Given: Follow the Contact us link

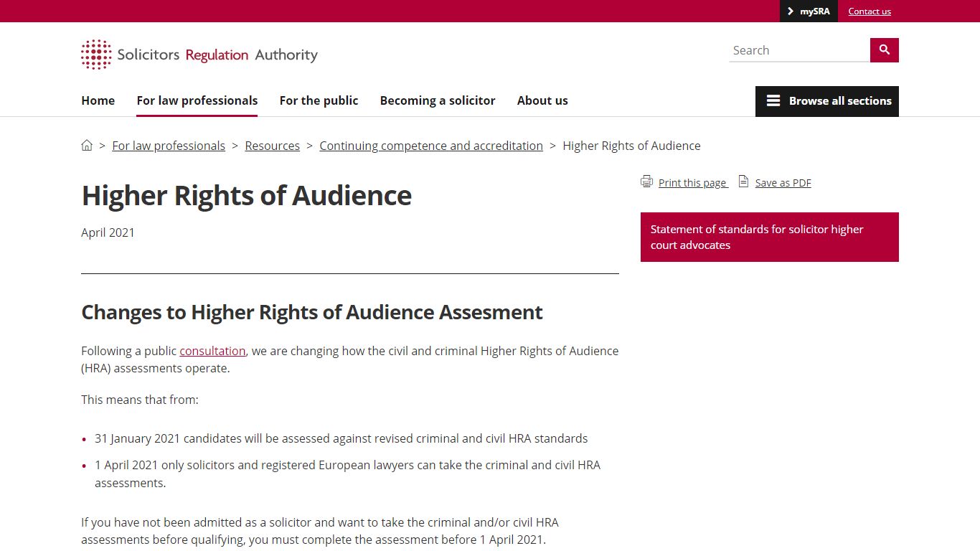Looking at the screenshot, I should click(x=870, y=11).
